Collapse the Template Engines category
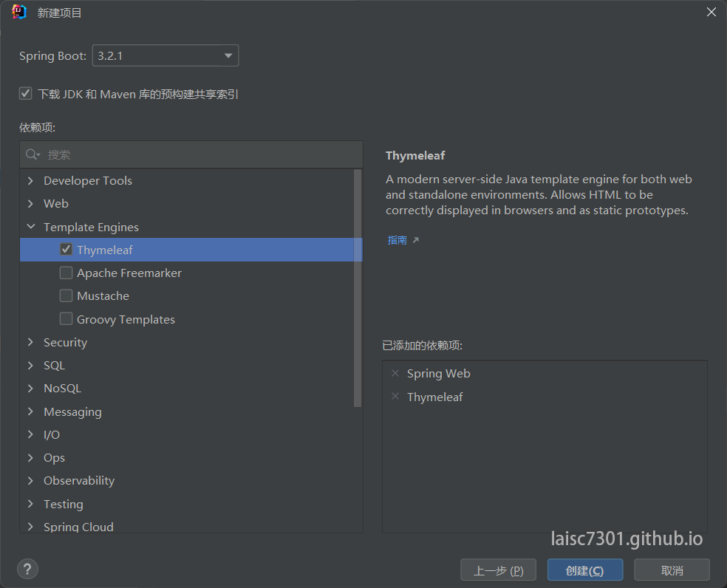The width and height of the screenshot is (727, 588). [30, 227]
